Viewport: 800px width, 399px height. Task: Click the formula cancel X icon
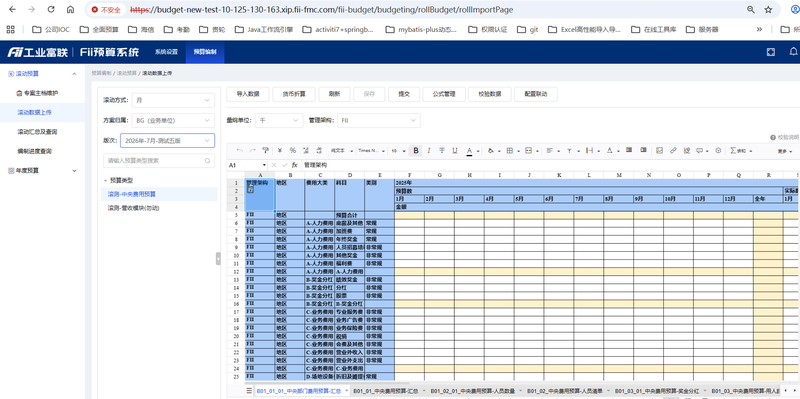pyautogui.click(x=274, y=165)
